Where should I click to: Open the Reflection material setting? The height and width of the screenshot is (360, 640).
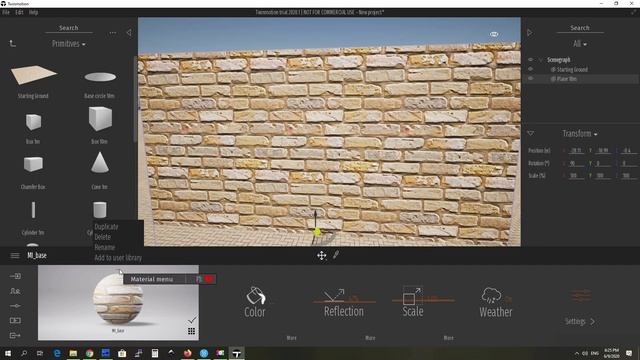[x=344, y=303]
